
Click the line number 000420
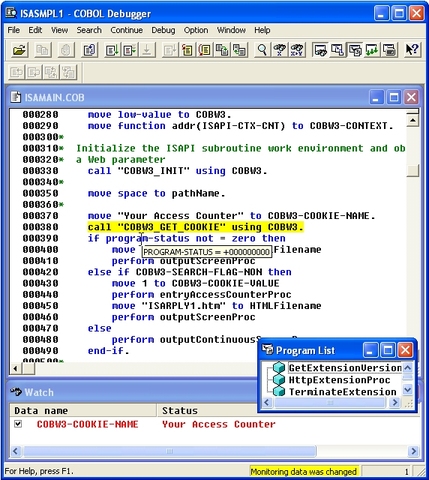[40, 272]
